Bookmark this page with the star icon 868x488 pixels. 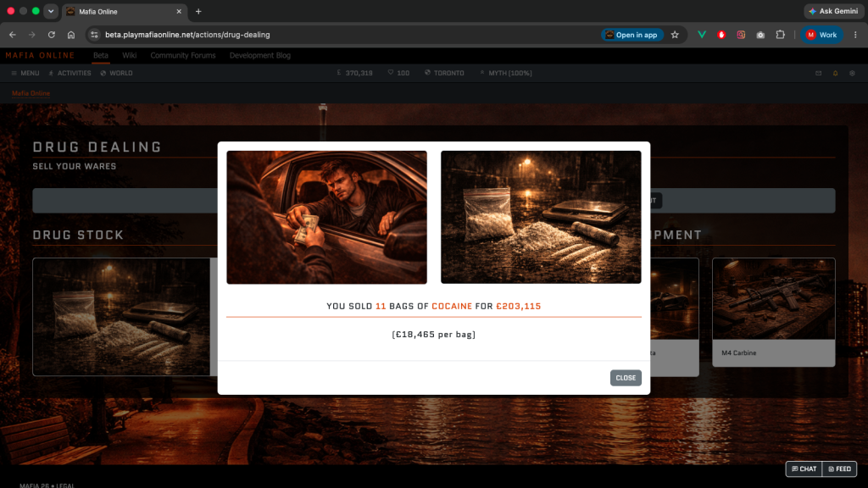tap(675, 34)
